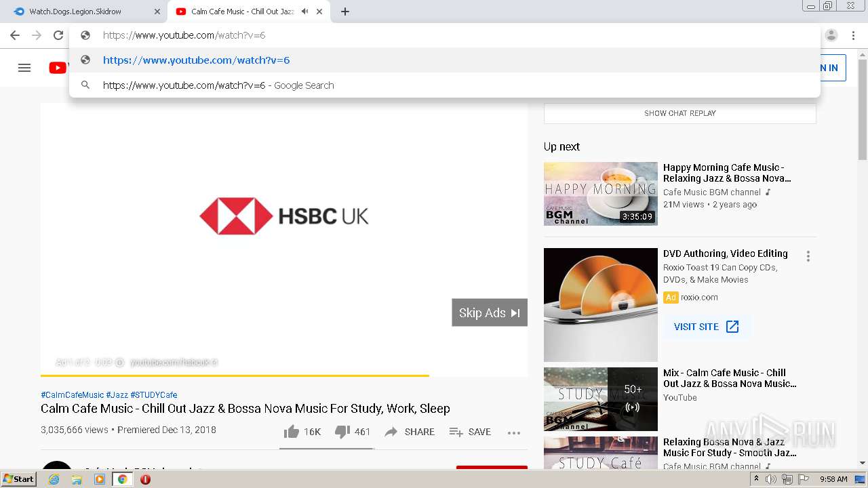The image size is (868, 488).
Task: Reload the page with the refresh icon
Action: (58, 35)
